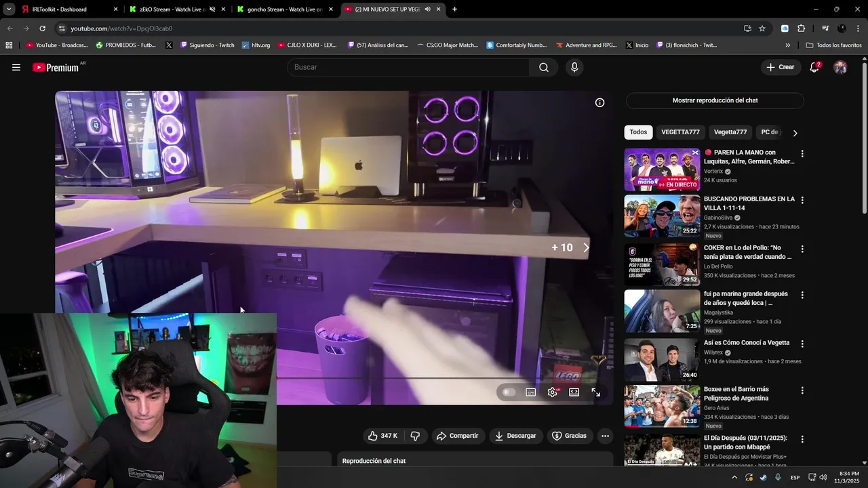Install app icon in address bar
The height and width of the screenshot is (488, 868).
[747, 28]
